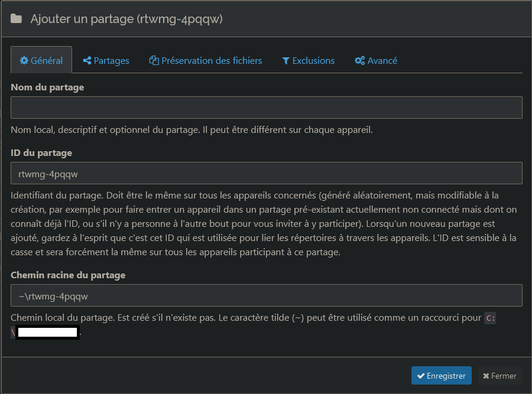Place cursor in Chemin racine du partage field

pyautogui.click(x=266, y=295)
